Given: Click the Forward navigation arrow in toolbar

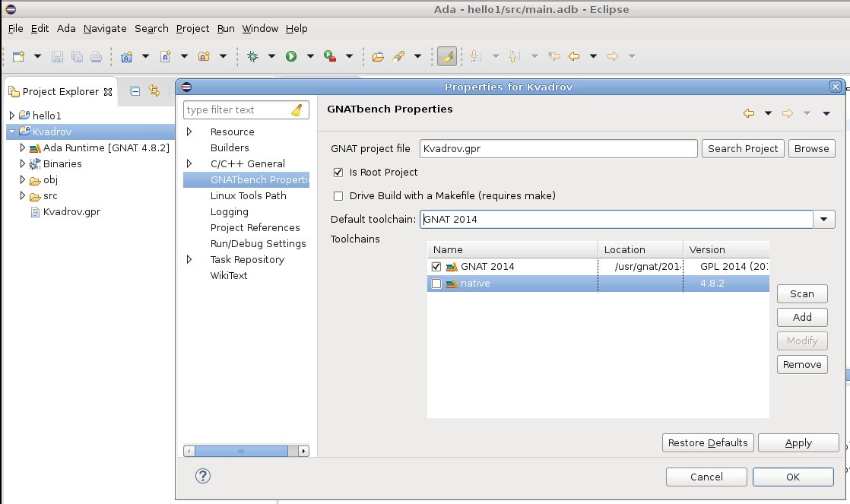Looking at the screenshot, I should (613, 56).
